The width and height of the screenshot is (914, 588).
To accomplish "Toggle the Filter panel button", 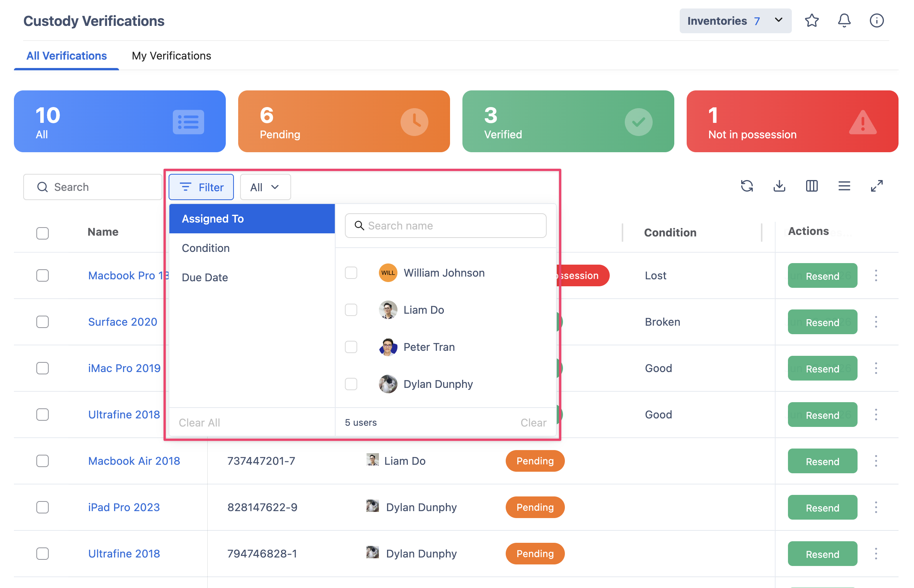I will [x=201, y=187].
